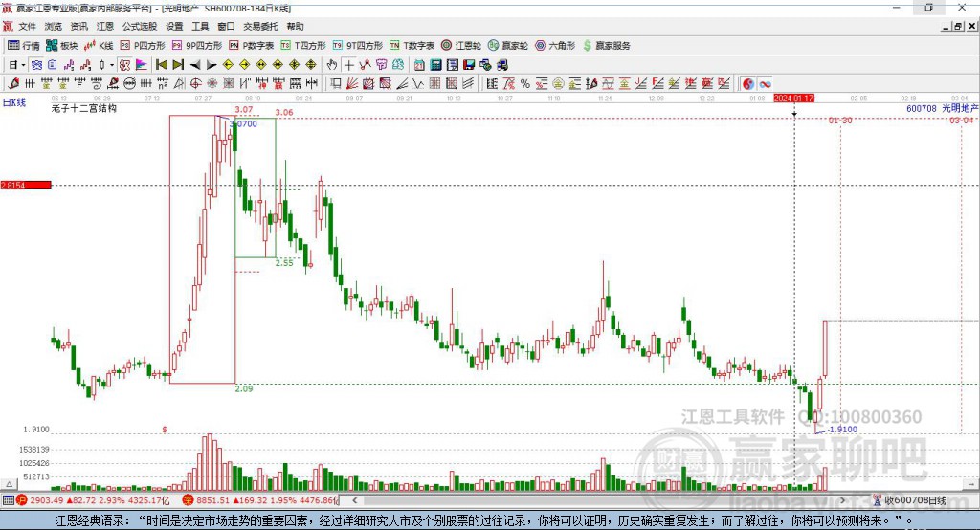Click the Shanghai index value 2903.49
The width and height of the screenshot is (980, 530).
pyautogui.click(x=46, y=500)
